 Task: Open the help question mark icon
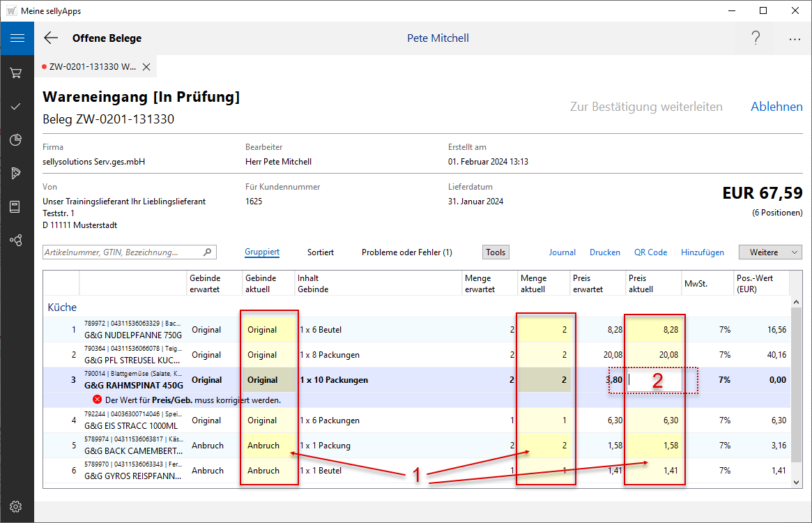756,38
